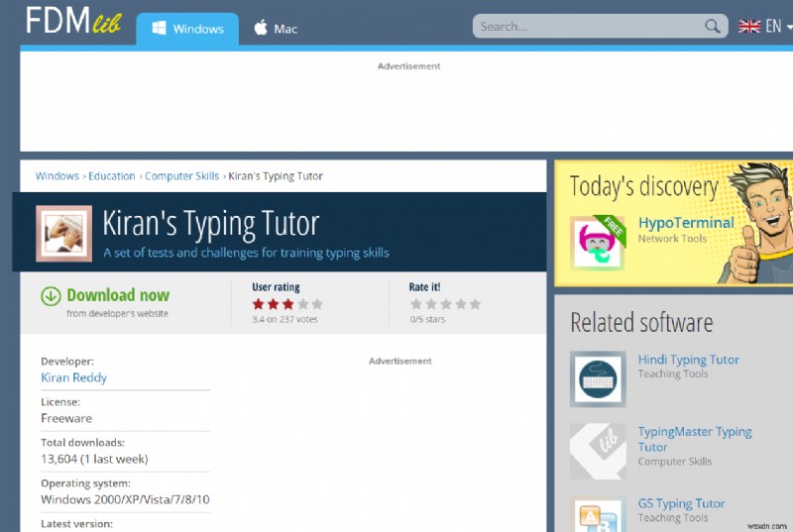793x532 pixels.
Task: Click the Related software heading
Action: pyautogui.click(x=641, y=322)
